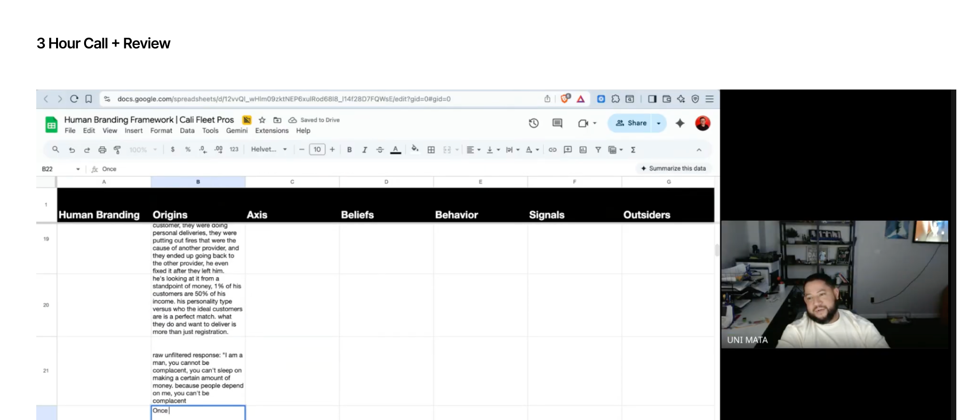Move document to a Drive folder
The height and width of the screenshot is (420, 980).
[277, 120]
